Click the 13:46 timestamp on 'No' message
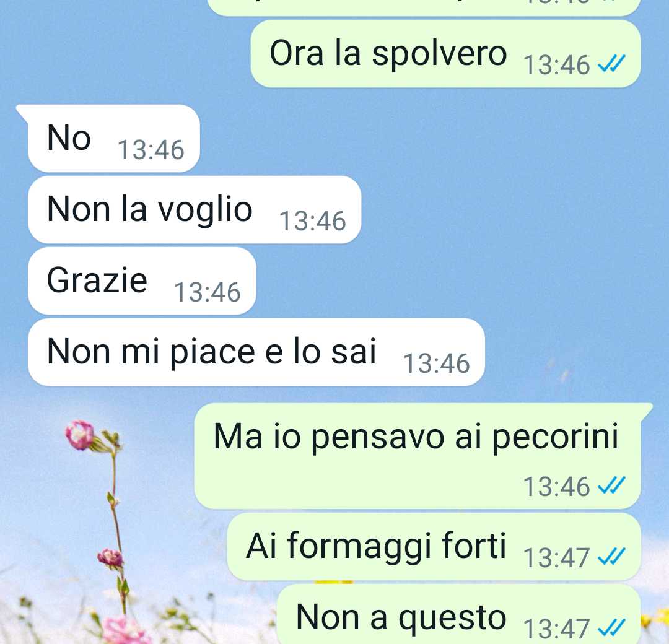Screen dimensions: 669x644 tap(151, 150)
